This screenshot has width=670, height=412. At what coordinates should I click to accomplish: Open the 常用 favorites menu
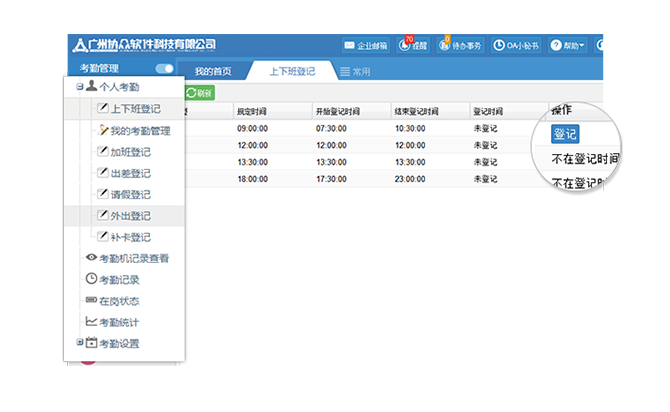click(356, 72)
